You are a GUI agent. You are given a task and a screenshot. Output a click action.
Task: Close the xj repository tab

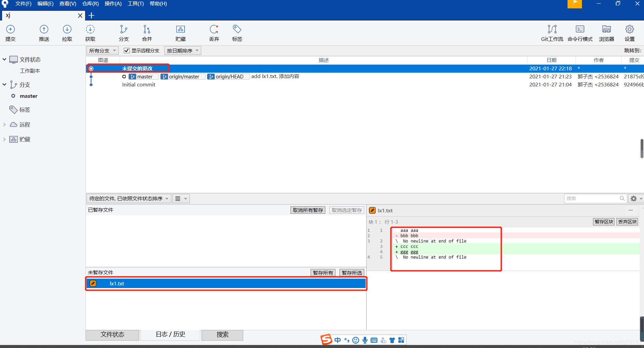(x=80, y=15)
